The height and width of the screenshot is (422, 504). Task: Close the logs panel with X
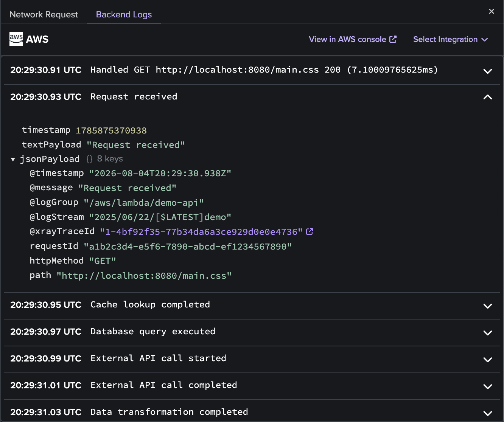click(x=492, y=11)
